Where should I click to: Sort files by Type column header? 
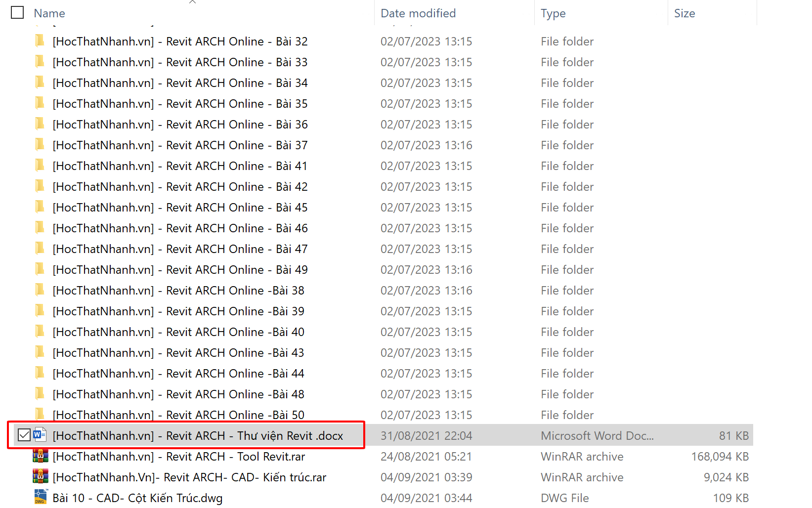coord(553,13)
